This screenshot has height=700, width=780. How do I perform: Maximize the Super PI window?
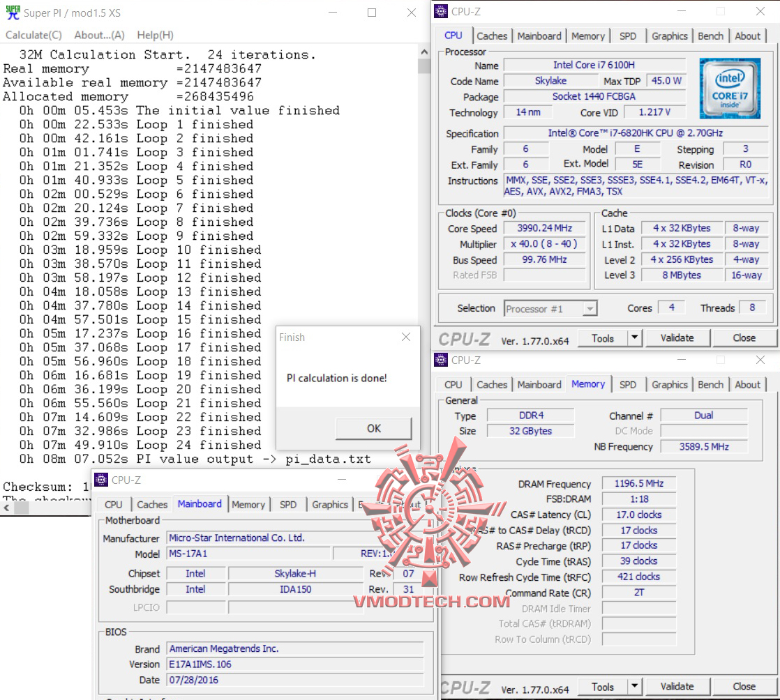372,13
